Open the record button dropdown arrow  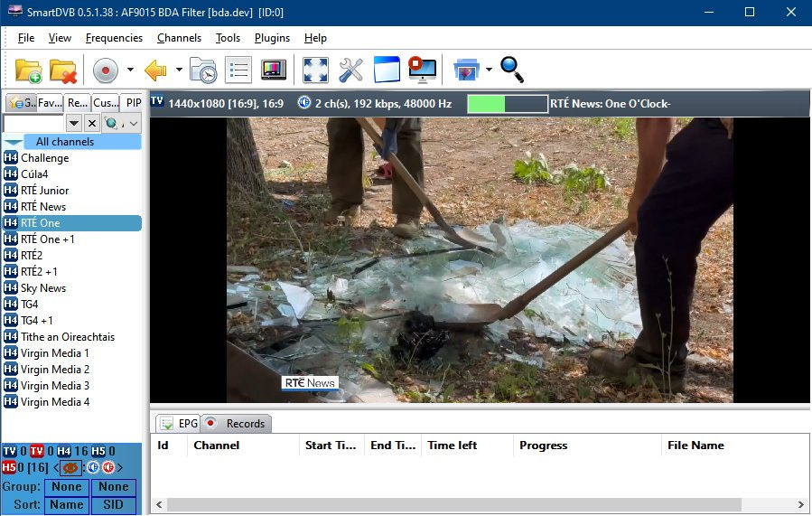[x=130, y=70]
